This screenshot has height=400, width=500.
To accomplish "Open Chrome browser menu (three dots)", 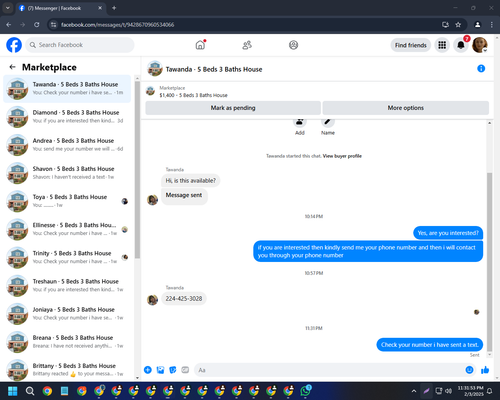I will coord(492,25).
